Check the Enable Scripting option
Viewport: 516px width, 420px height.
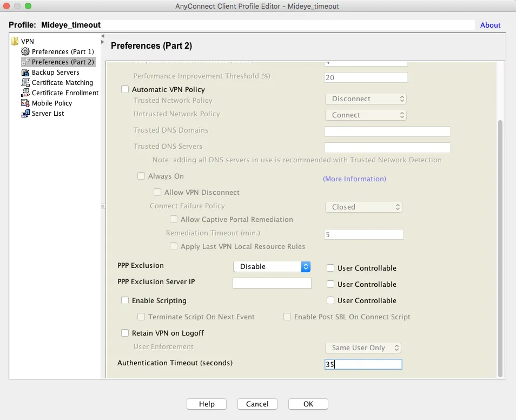[x=125, y=300]
